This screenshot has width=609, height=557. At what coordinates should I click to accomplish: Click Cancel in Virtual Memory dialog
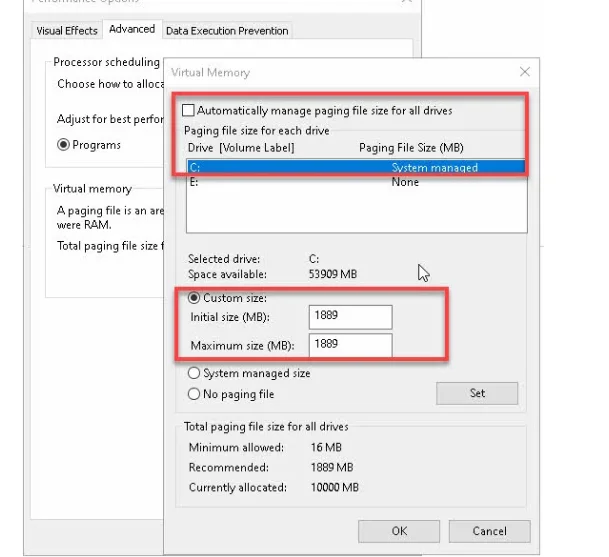(x=489, y=531)
